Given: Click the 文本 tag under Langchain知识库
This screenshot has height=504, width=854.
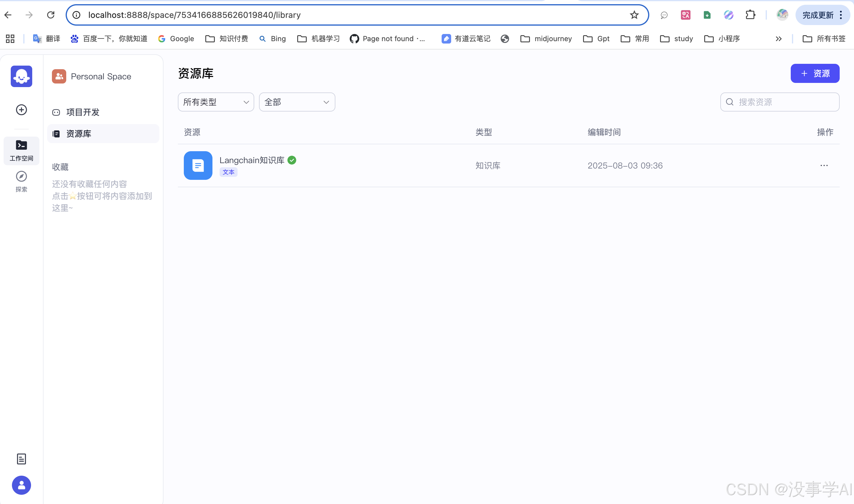Looking at the screenshot, I should pyautogui.click(x=228, y=172).
